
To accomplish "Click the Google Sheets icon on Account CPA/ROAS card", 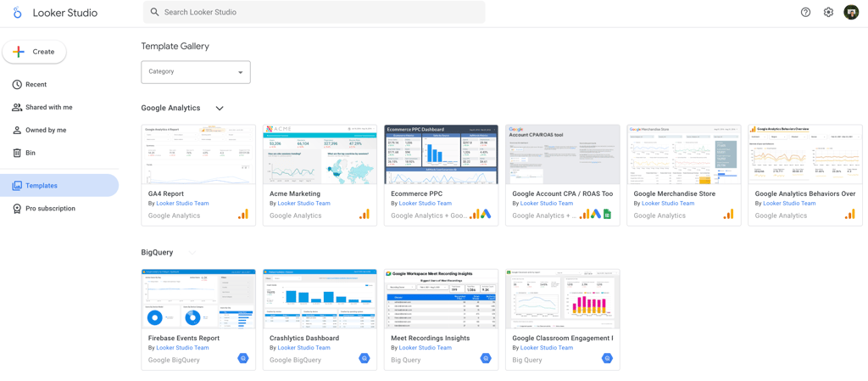I will (607, 215).
